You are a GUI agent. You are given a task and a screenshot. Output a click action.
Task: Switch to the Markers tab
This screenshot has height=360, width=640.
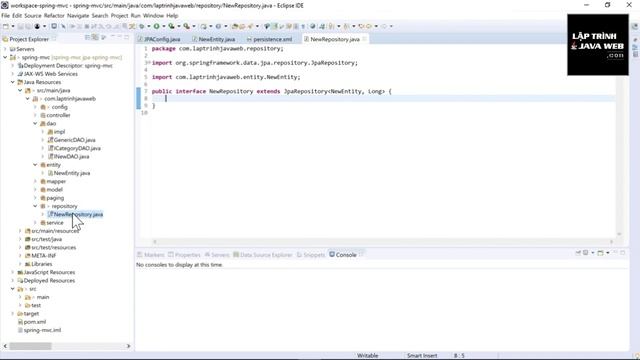[x=151, y=255]
